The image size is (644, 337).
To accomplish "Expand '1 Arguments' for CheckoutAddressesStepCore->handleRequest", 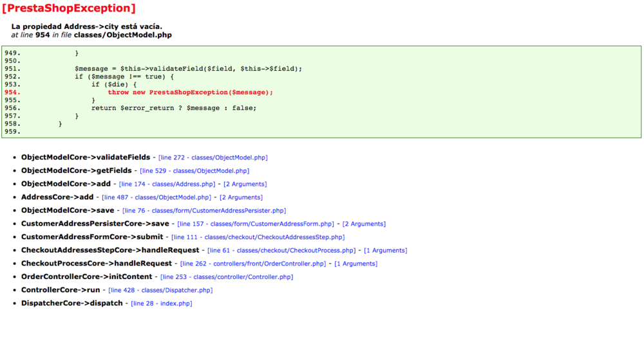I will pos(386,250).
